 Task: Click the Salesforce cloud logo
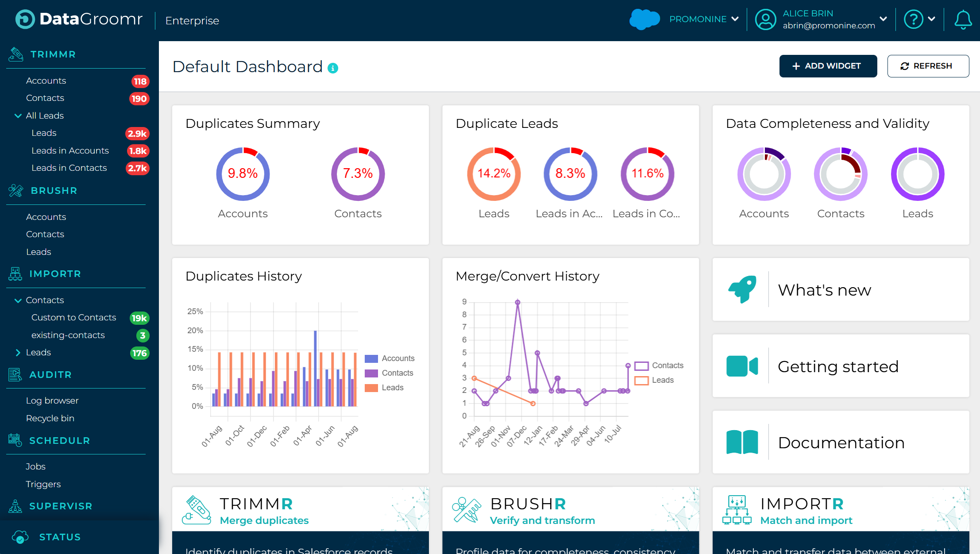coord(644,19)
